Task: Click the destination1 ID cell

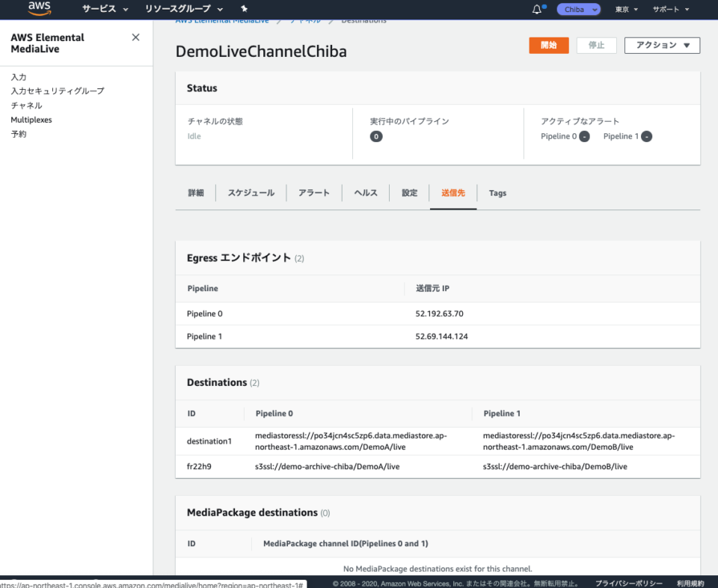Action: [209, 441]
